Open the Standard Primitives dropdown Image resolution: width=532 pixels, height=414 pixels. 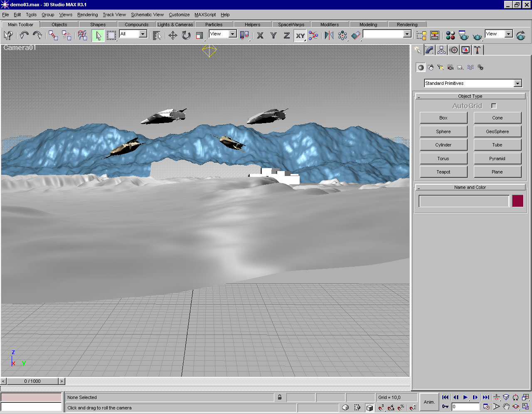(x=517, y=83)
